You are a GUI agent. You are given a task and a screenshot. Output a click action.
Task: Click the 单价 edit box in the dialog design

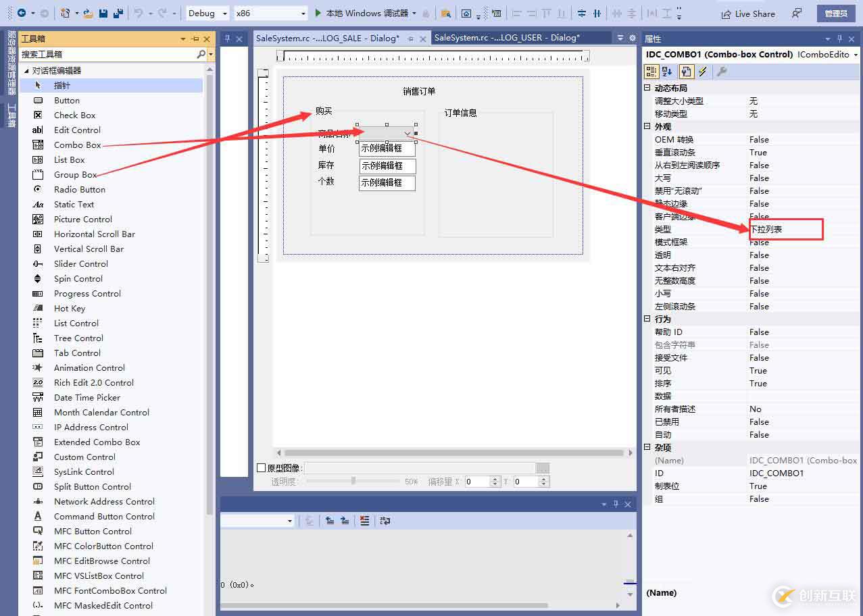pos(387,149)
